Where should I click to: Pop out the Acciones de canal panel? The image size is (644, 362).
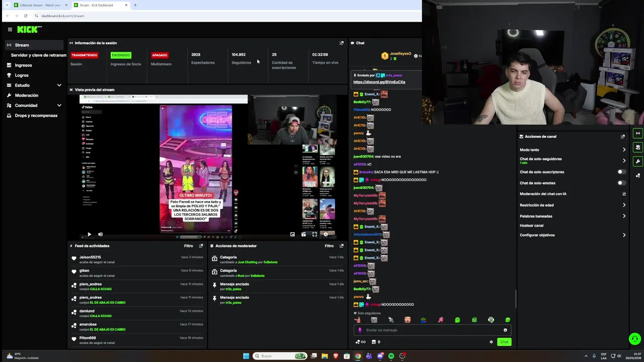pyautogui.click(x=623, y=136)
